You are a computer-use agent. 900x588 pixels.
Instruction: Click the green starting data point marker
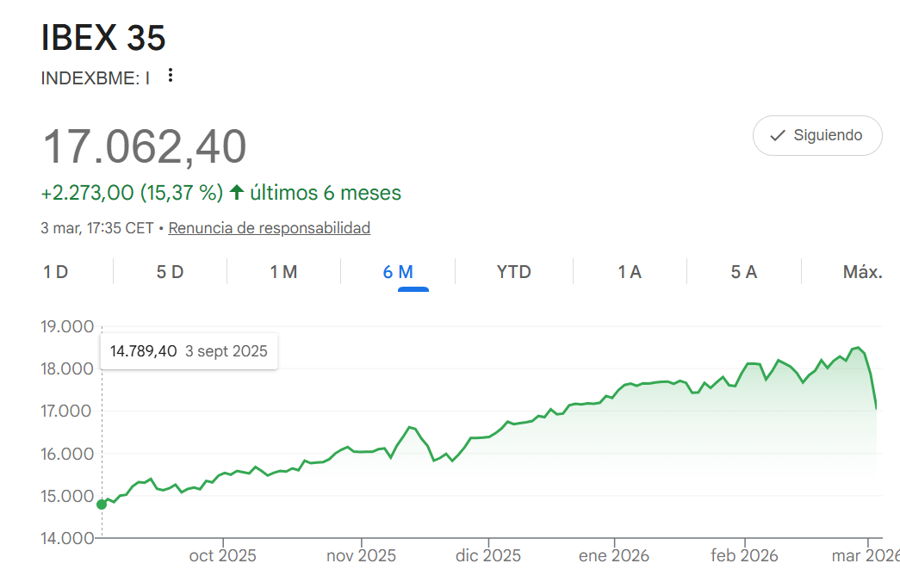pyautogui.click(x=102, y=504)
